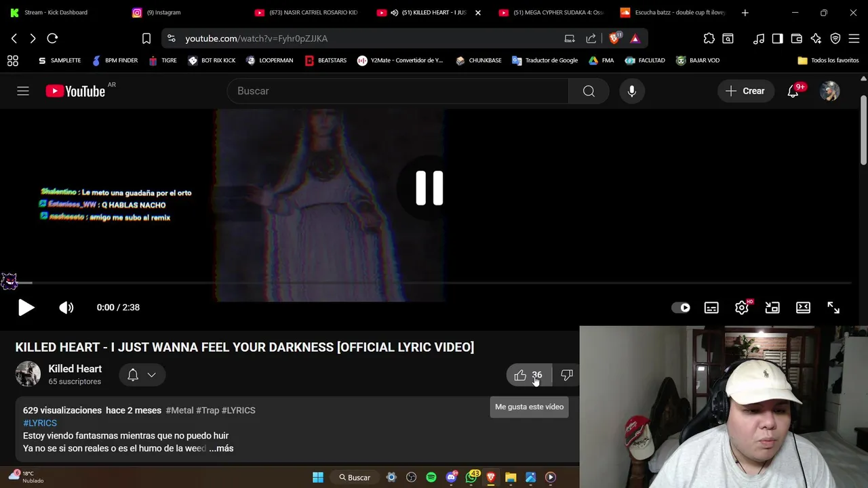The height and width of the screenshot is (488, 868).
Task: Switch player to miniplayer mode
Action: [x=772, y=308]
